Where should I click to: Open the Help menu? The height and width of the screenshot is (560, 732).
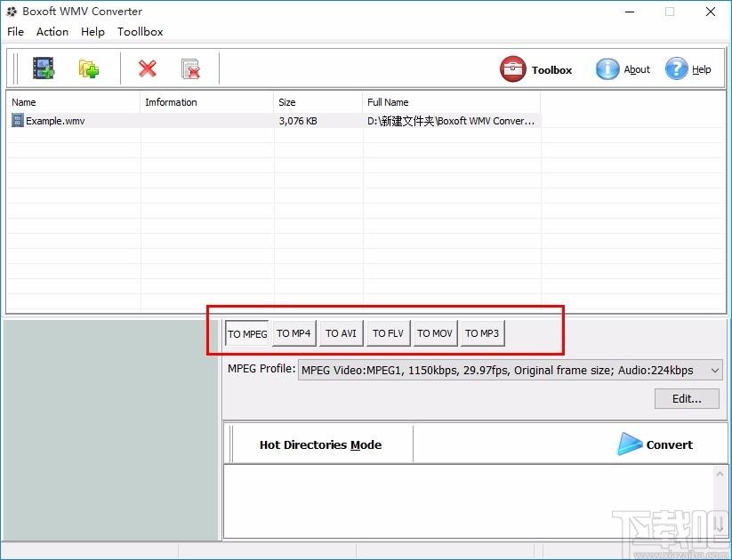(93, 32)
